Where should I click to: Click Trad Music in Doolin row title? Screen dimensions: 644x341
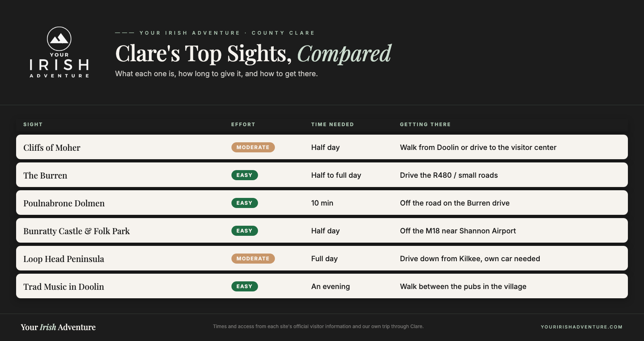64,287
